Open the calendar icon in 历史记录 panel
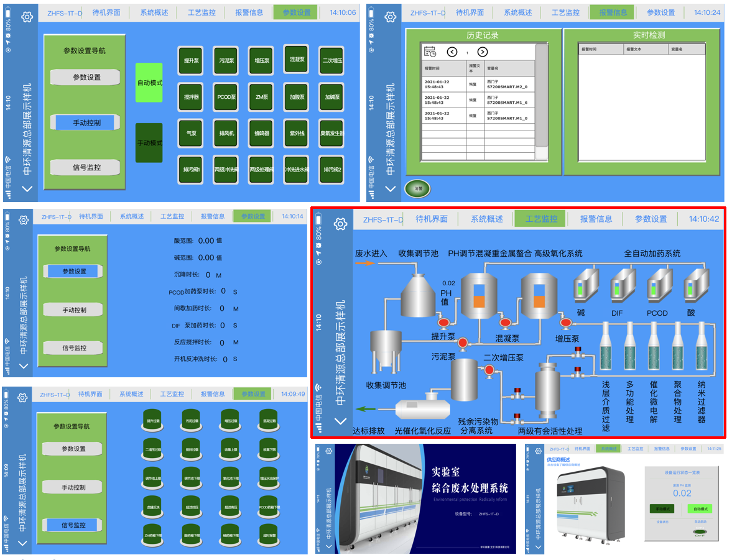732x560 pixels. point(430,52)
